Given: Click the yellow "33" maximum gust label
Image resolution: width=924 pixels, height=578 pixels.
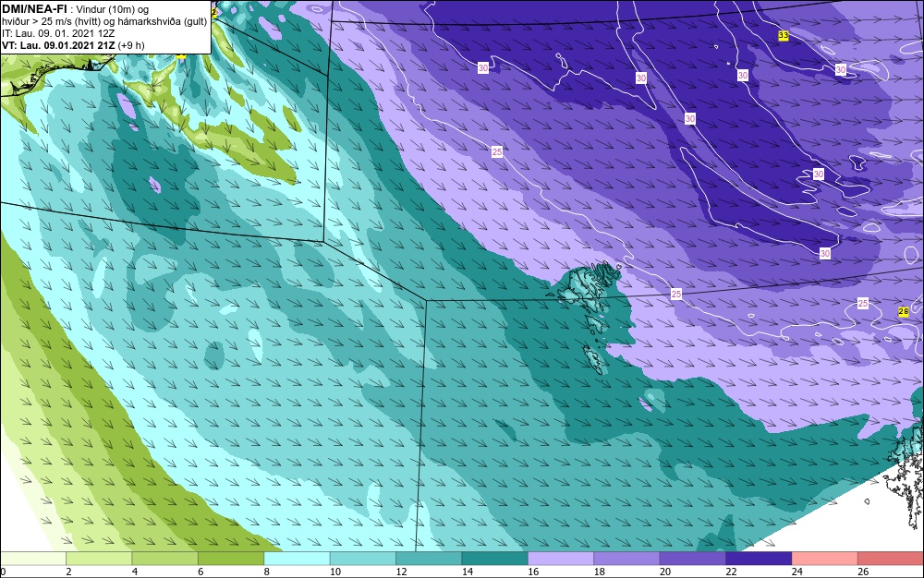Looking at the screenshot, I should click(784, 36).
